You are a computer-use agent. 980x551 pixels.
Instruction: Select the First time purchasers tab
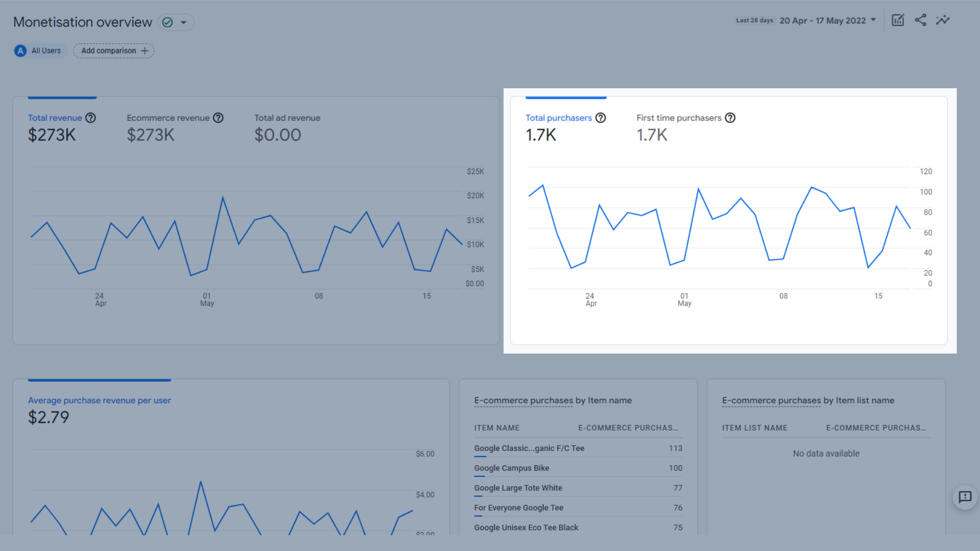pos(678,118)
